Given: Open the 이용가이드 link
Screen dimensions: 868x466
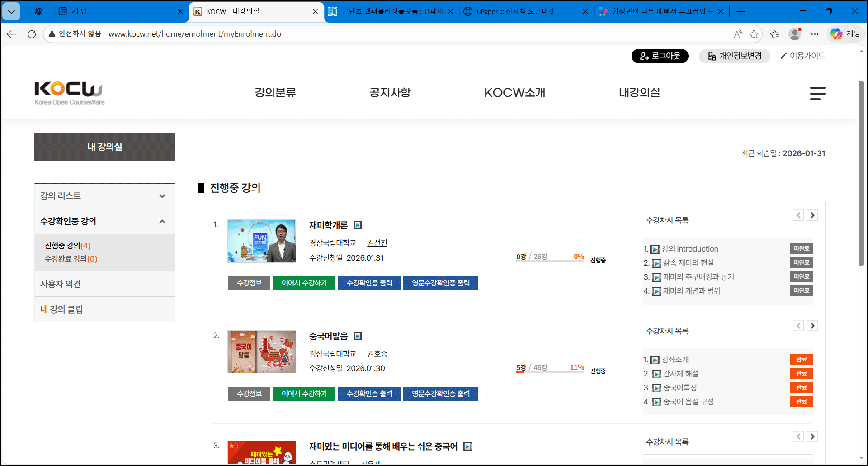Looking at the screenshot, I should pos(803,56).
